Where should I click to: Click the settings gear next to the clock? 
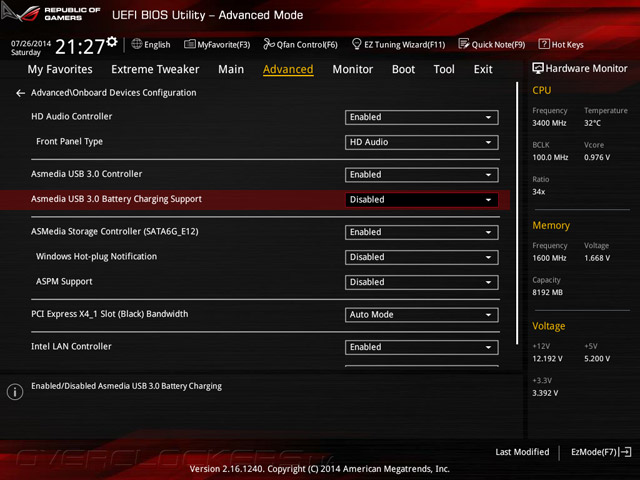[112, 42]
